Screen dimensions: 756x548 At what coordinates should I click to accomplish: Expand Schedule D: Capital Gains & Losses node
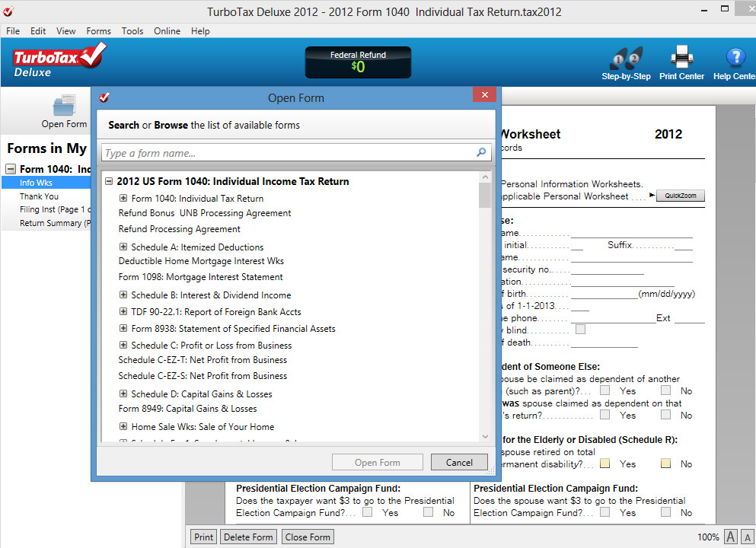click(x=123, y=393)
